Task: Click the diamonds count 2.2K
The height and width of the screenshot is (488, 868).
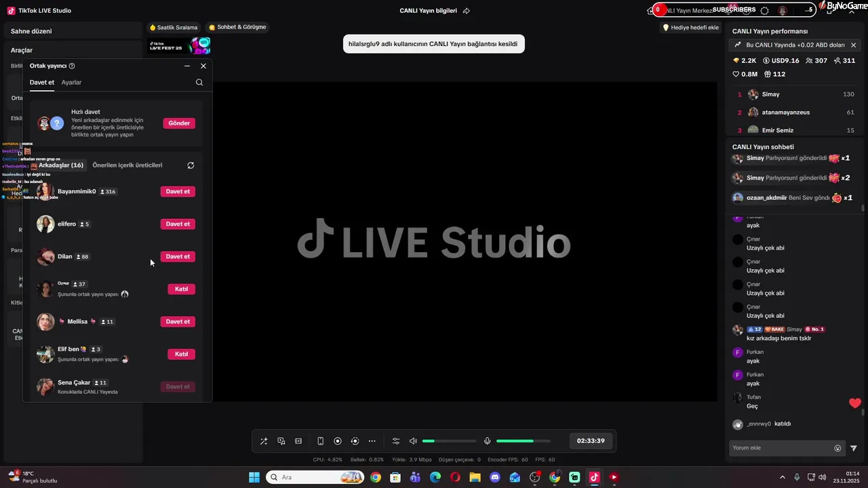Action: pyautogui.click(x=745, y=60)
